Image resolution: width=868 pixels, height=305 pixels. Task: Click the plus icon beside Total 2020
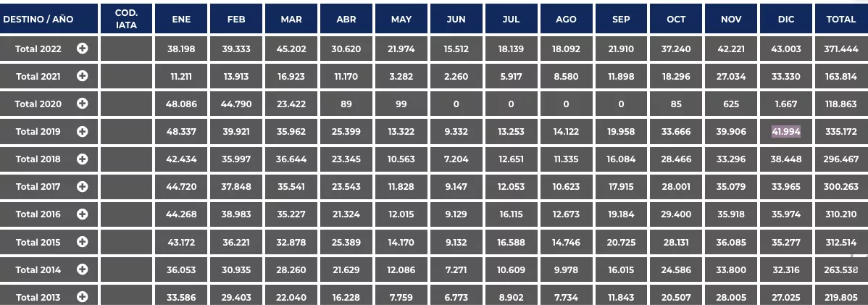point(83,104)
